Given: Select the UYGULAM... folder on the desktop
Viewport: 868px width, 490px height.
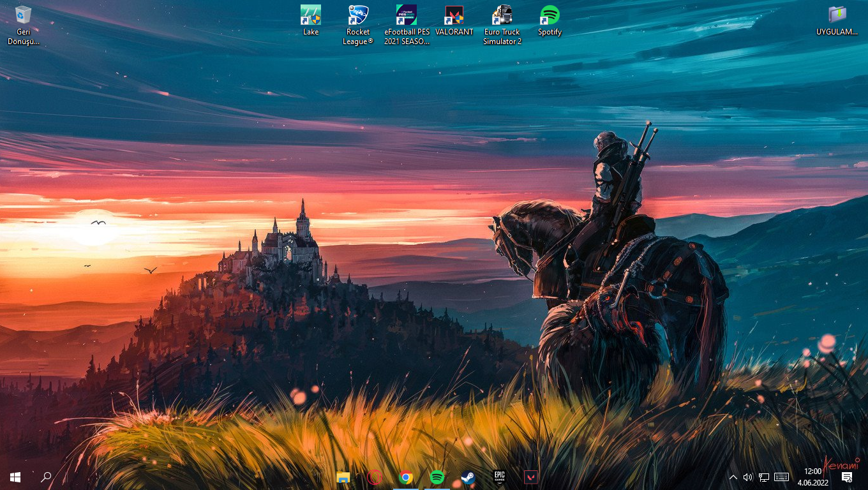Looking at the screenshot, I should tap(837, 21).
